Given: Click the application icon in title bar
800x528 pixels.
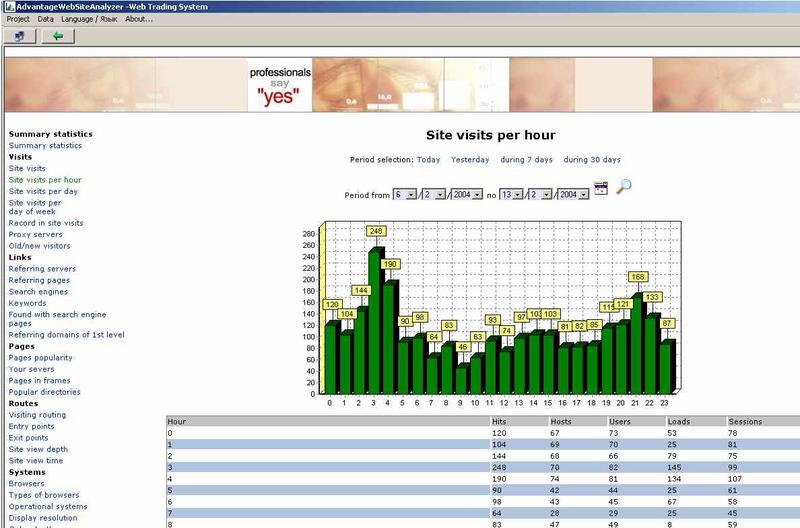Looking at the screenshot, I should pos(10,7).
